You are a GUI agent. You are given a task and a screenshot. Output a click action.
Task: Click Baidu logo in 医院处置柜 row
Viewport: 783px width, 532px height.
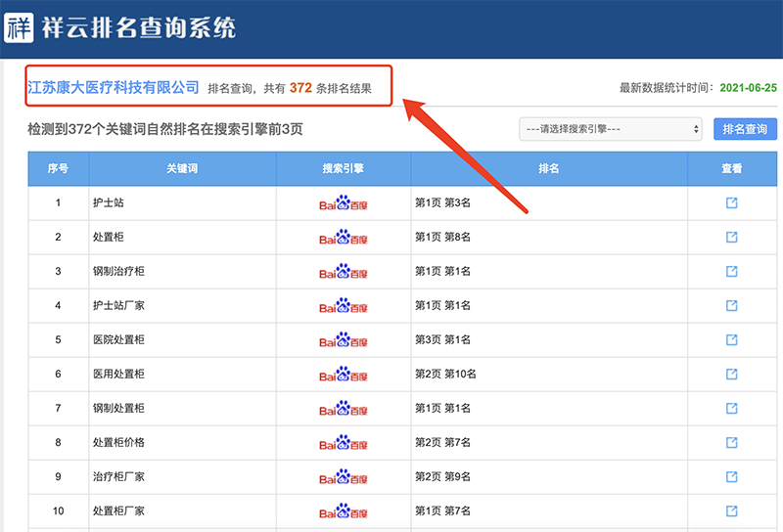tap(344, 340)
